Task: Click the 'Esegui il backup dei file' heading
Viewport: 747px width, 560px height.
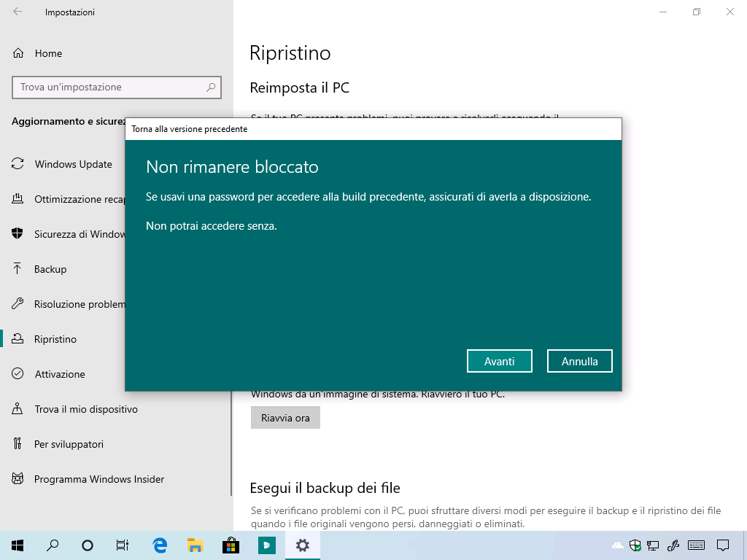Action: coord(325,488)
